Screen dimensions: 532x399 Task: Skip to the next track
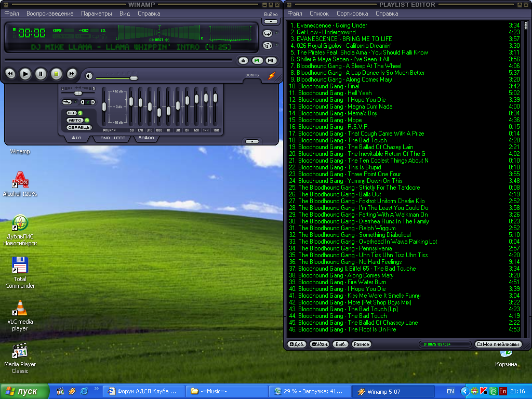(x=72, y=74)
